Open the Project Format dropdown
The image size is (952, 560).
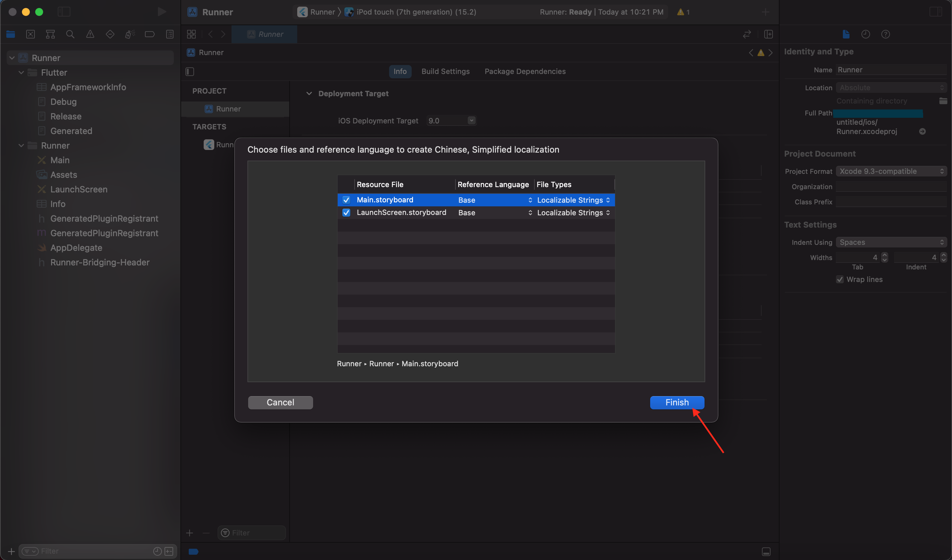click(x=891, y=171)
